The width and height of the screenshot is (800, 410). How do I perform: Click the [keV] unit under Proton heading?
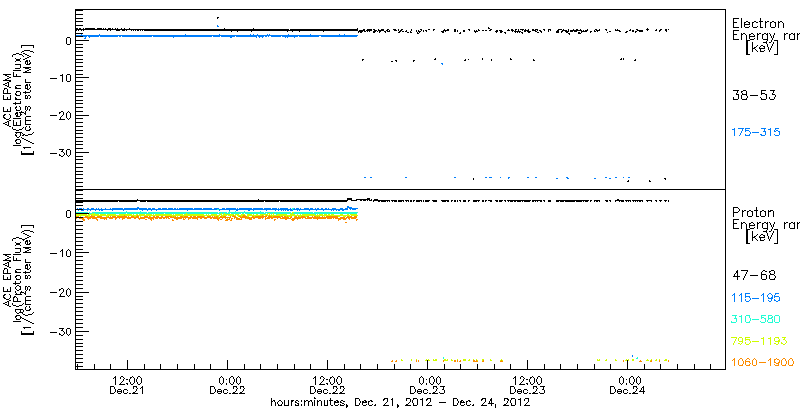click(761, 237)
